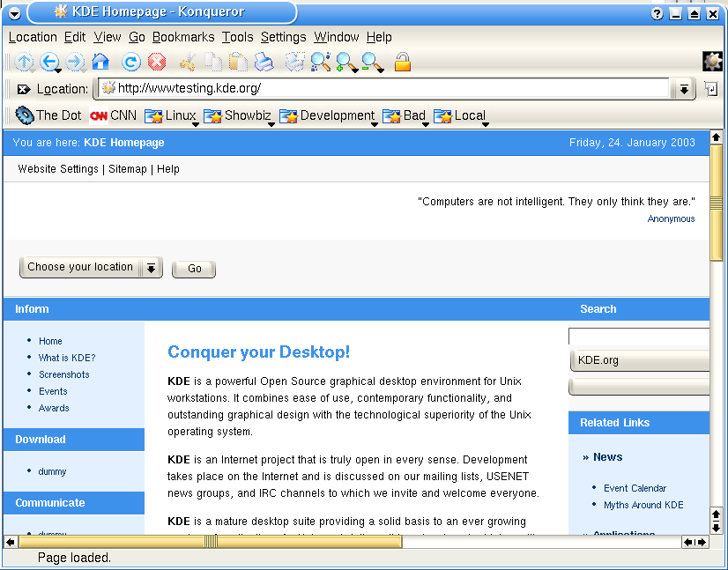
Task: Clear the location bar with the X icon
Action: (23, 89)
